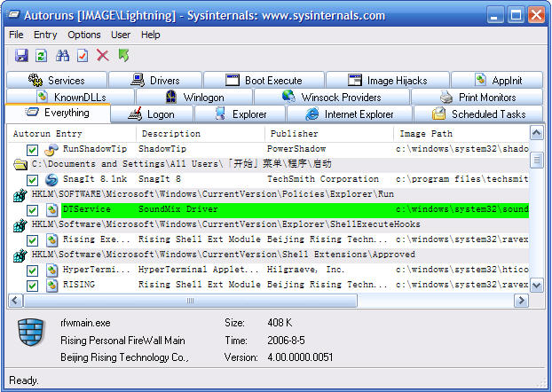Screen dimensions: 552x392
Task: Click the horizontal scrollbar thumb
Action: point(190,301)
